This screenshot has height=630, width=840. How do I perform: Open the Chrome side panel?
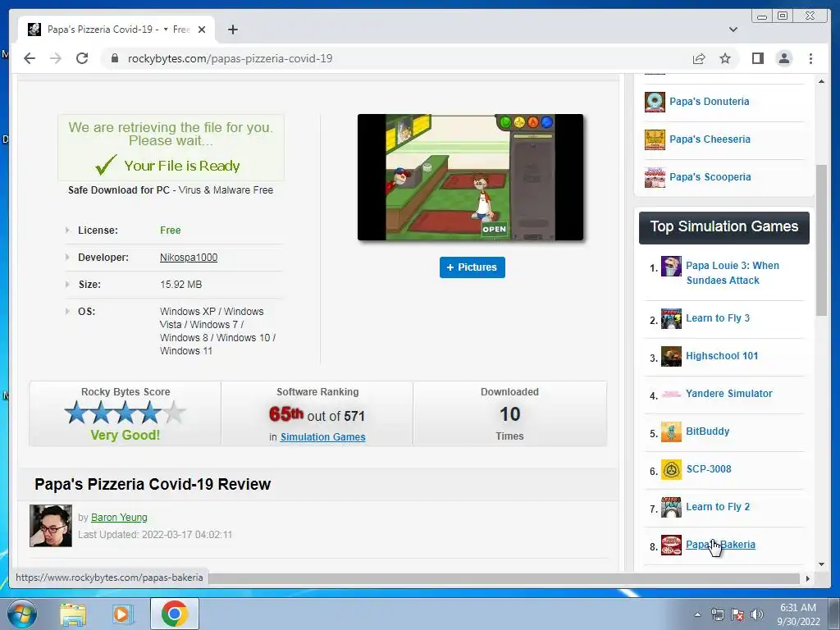pyautogui.click(x=757, y=58)
